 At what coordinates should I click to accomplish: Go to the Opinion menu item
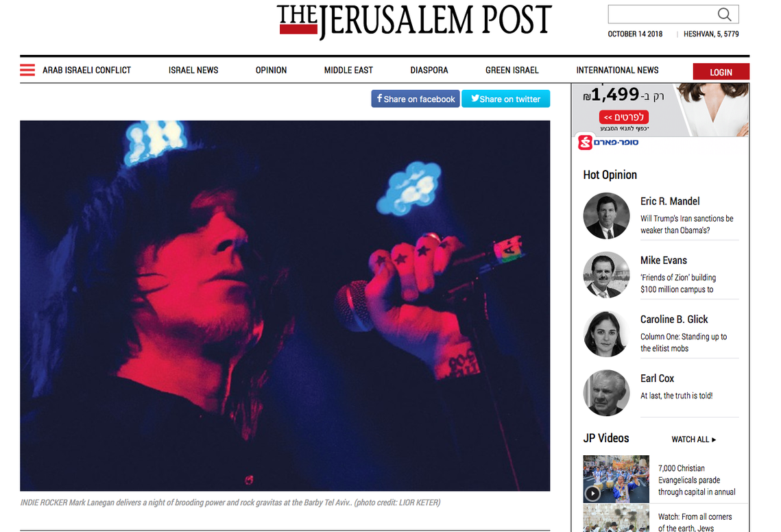click(x=271, y=70)
